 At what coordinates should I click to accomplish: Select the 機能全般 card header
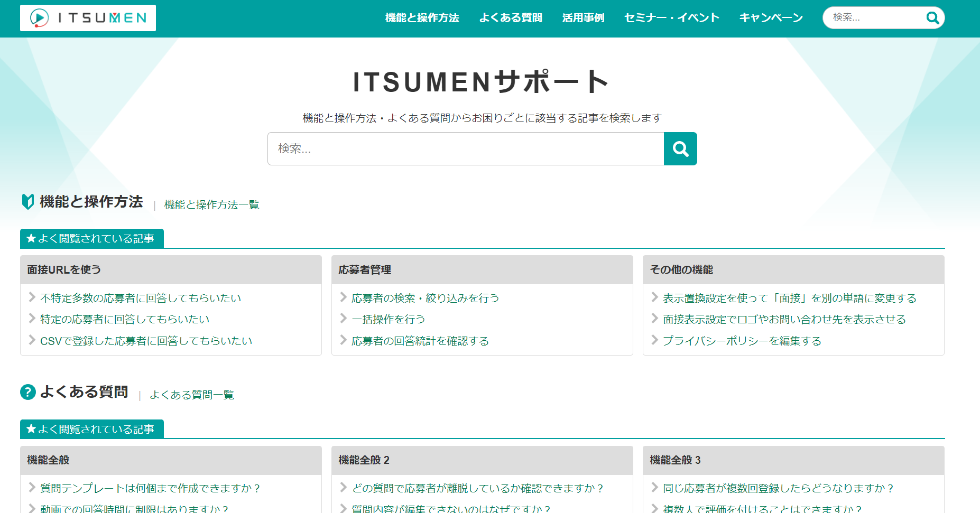point(171,460)
